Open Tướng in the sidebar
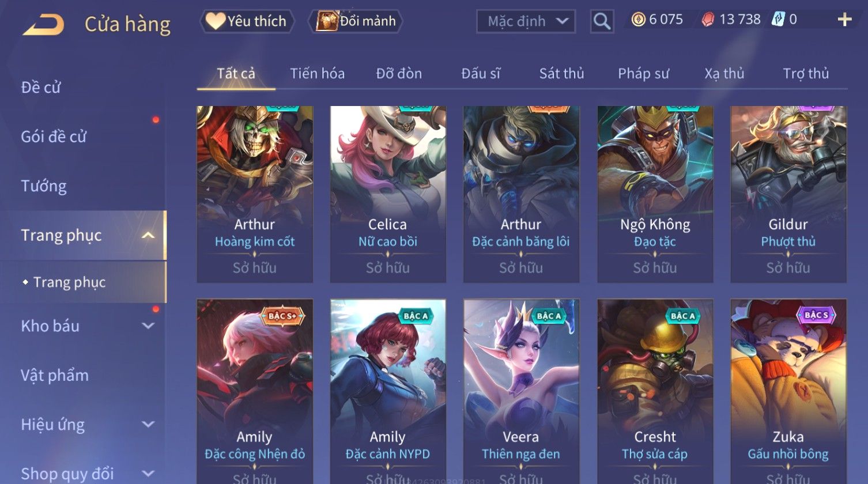Viewport: 868px width, 484px height. click(x=44, y=186)
